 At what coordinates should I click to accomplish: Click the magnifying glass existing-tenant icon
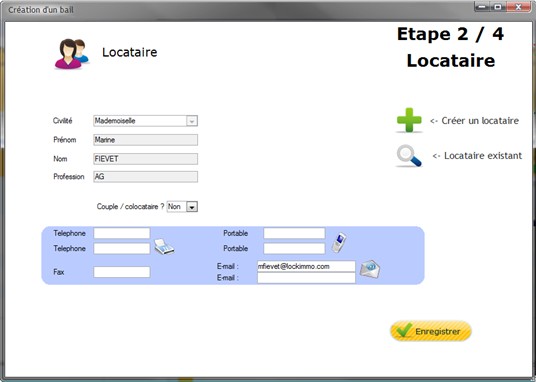[x=409, y=156]
